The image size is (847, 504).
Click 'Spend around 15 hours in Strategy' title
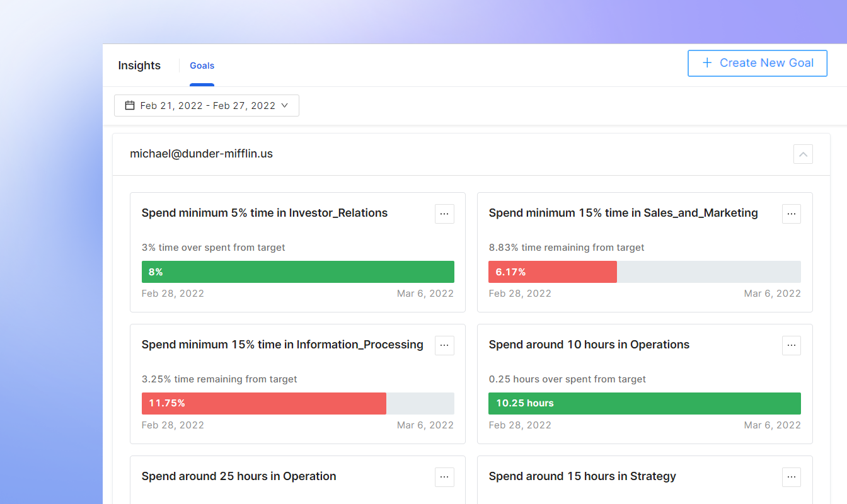coord(582,476)
